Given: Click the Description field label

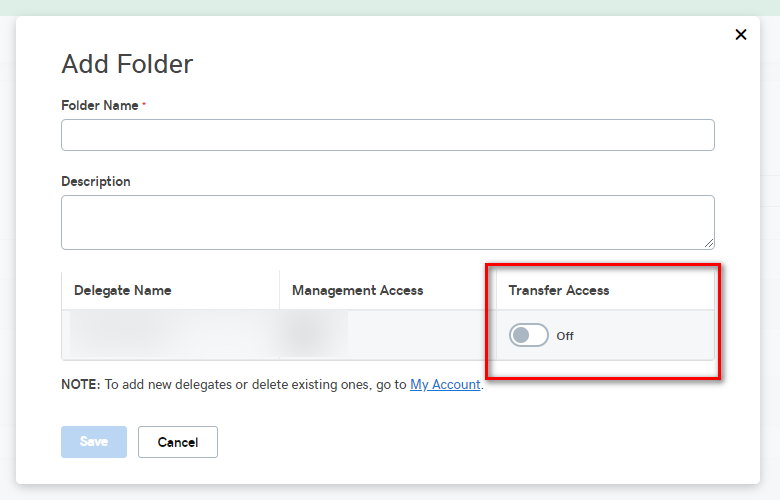Looking at the screenshot, I should pyautogui.click(x=96, y=181).
